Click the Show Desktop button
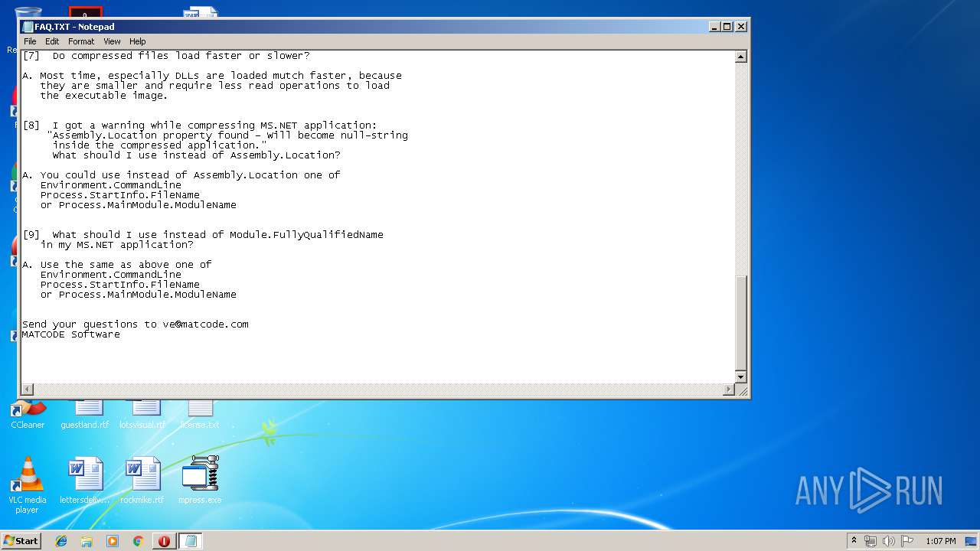This screenshot has width=980, height=551. 971,541
